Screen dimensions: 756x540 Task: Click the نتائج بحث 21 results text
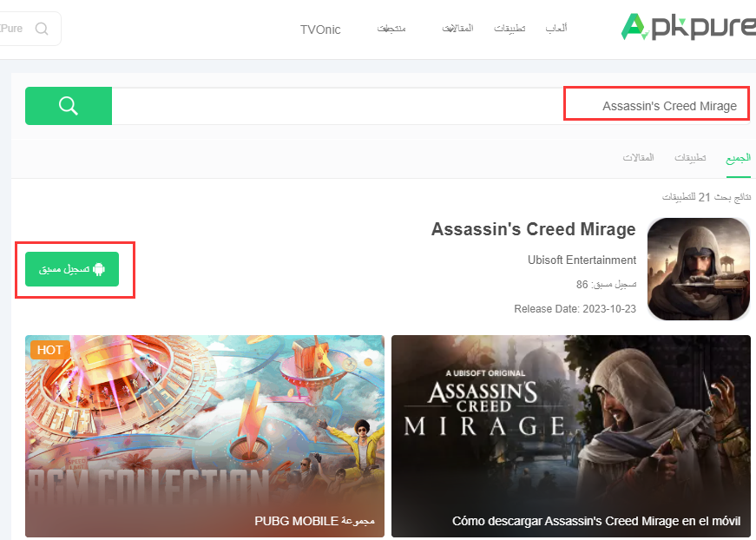(x=707, y=197)
